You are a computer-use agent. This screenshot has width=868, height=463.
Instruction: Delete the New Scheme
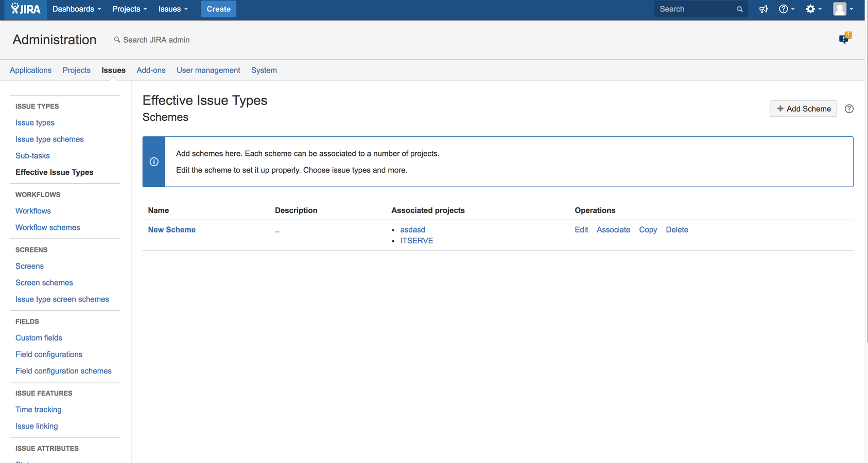[x=676, y=229]
